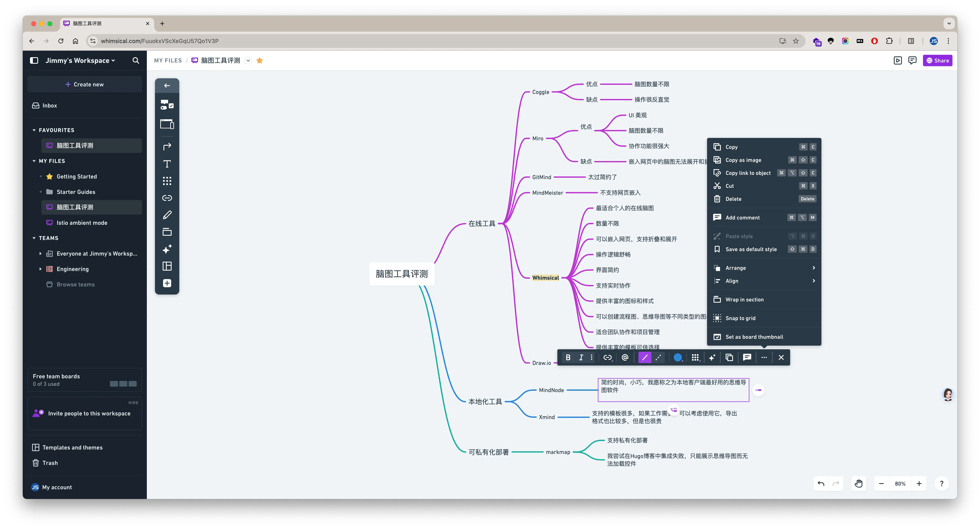Open the templates layout tool
980x529 pixels.
[x=167, y=266]
